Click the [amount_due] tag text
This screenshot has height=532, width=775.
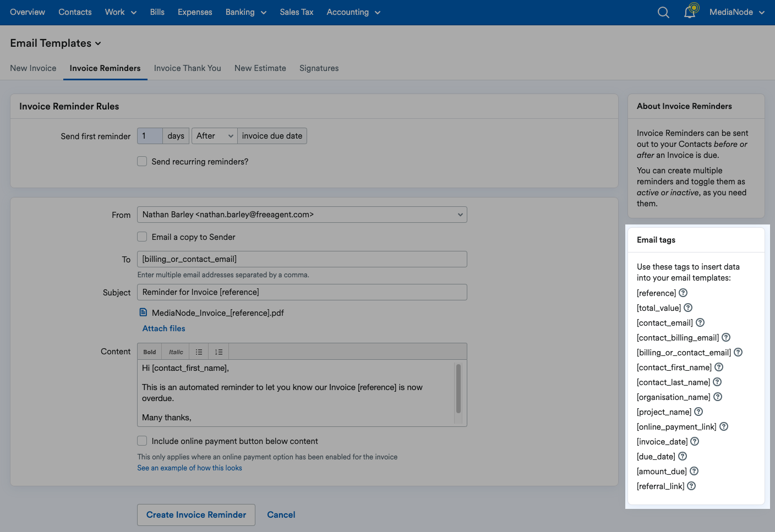[x=662, y=471]
